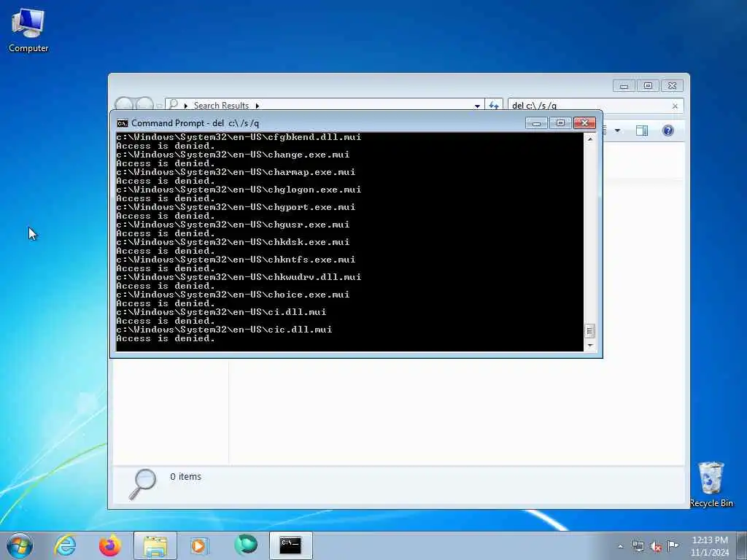The height and width of the screenshot is (560, 747).
Task: Close the Explorer Search Results window
Action: point(672,86)
